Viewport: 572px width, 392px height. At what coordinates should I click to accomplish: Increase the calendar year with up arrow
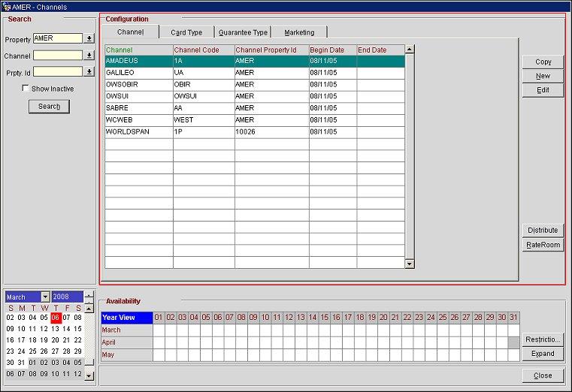(89, 294)
